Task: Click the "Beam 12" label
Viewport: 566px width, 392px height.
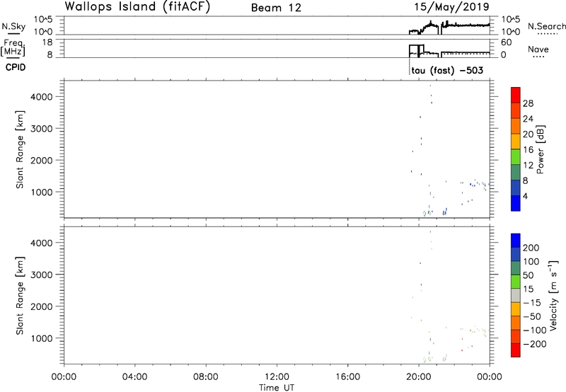Action: pos(276,8)
